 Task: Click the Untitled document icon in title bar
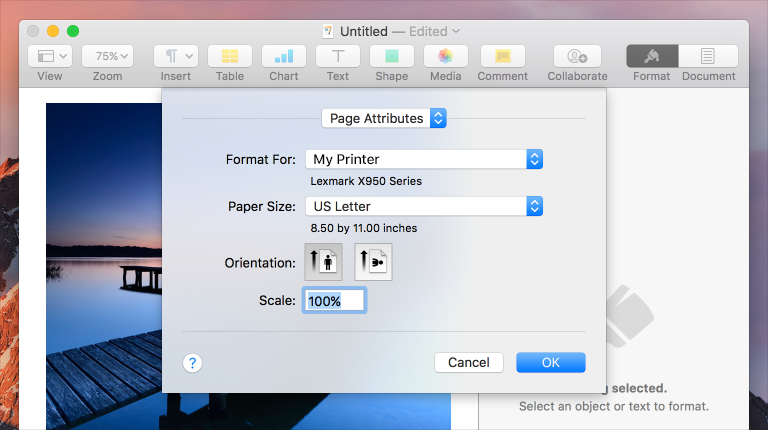(328, 31)
